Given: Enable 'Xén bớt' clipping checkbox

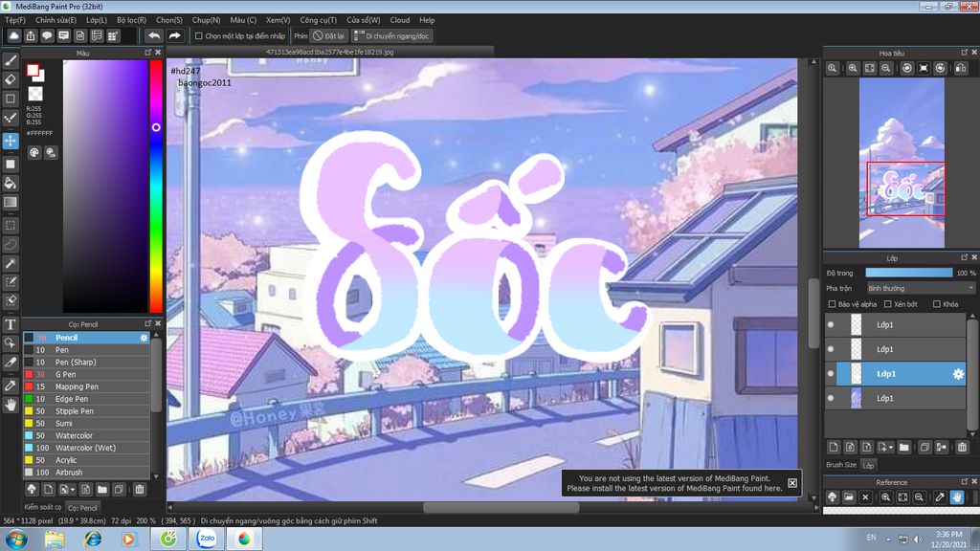Looking at the screenshot, I should coord(887,304).
